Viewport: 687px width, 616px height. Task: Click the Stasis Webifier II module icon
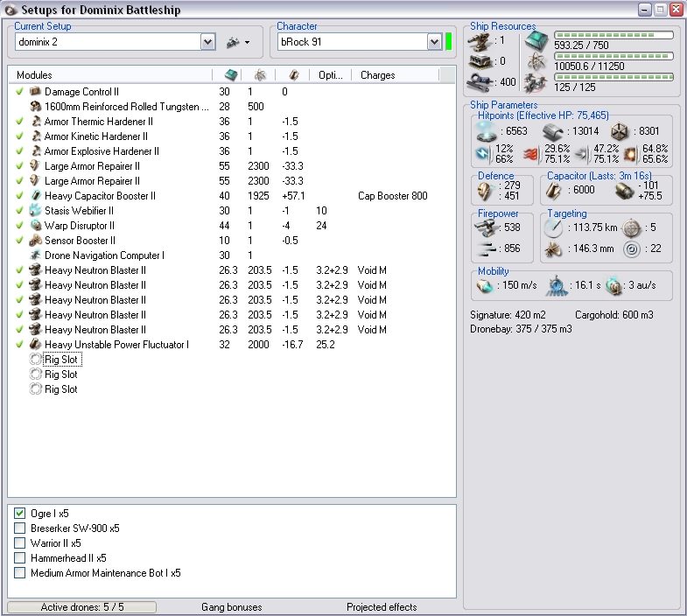click(36, 211)
